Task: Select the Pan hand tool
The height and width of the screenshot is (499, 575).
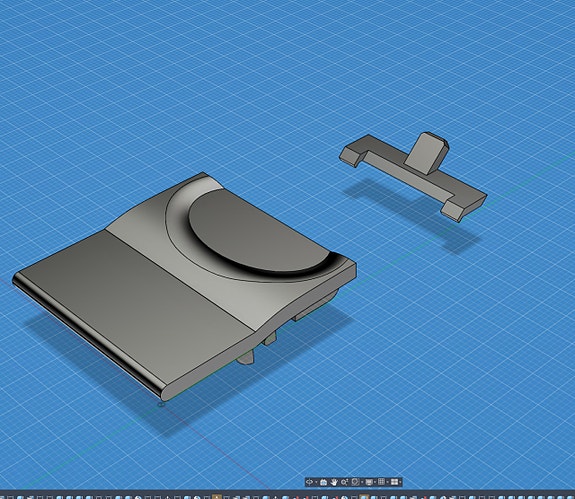Action: (x=334, y=482)
